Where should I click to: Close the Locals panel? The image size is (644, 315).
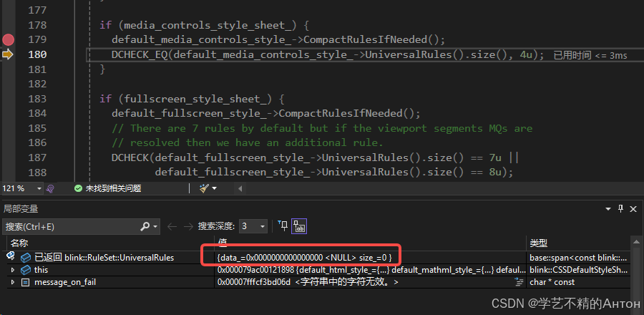click(633, 208)
